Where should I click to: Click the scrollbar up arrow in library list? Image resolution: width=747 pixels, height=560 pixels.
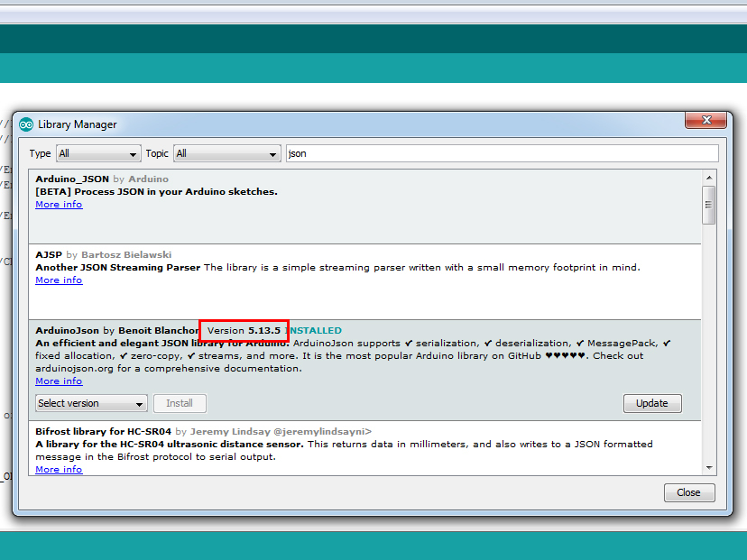pos(709,178)
